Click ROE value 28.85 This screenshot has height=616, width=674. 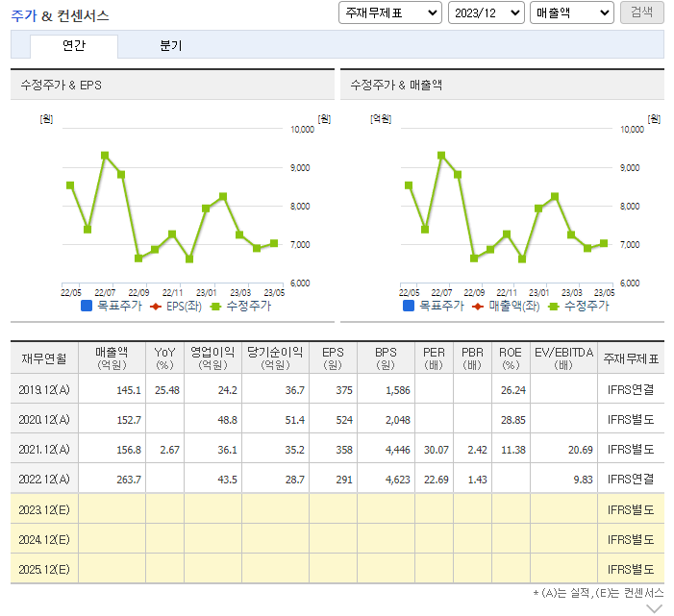513,420
